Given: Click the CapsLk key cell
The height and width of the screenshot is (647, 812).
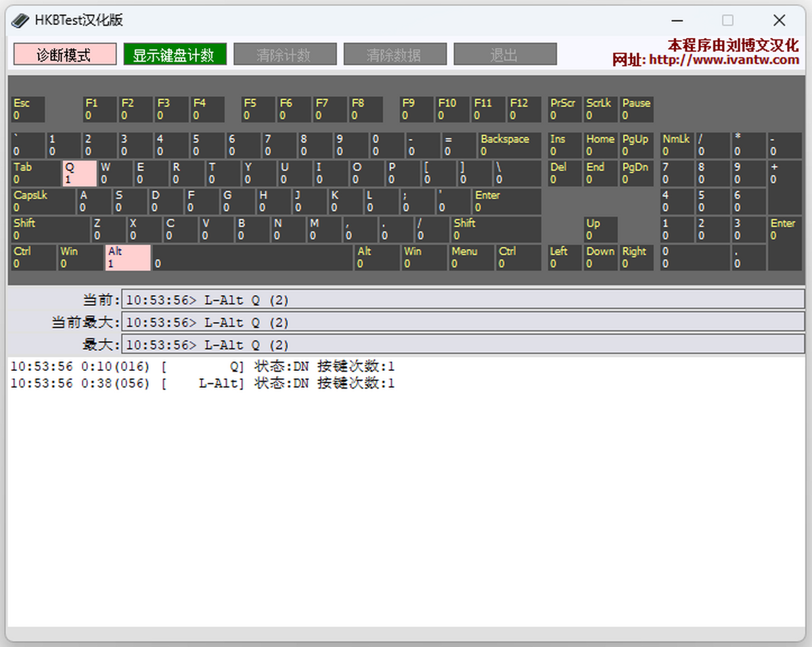Looking at the screenshot, I should 43,201.
